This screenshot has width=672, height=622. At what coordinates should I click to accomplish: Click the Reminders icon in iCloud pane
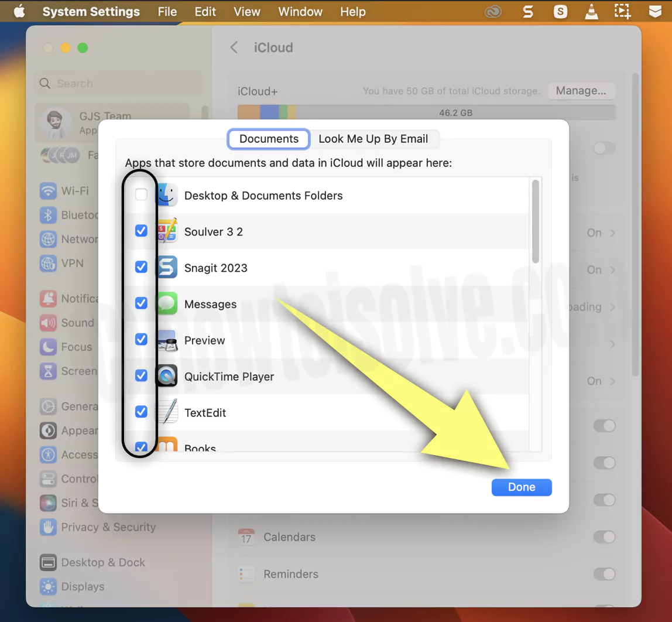pos(246,573)
